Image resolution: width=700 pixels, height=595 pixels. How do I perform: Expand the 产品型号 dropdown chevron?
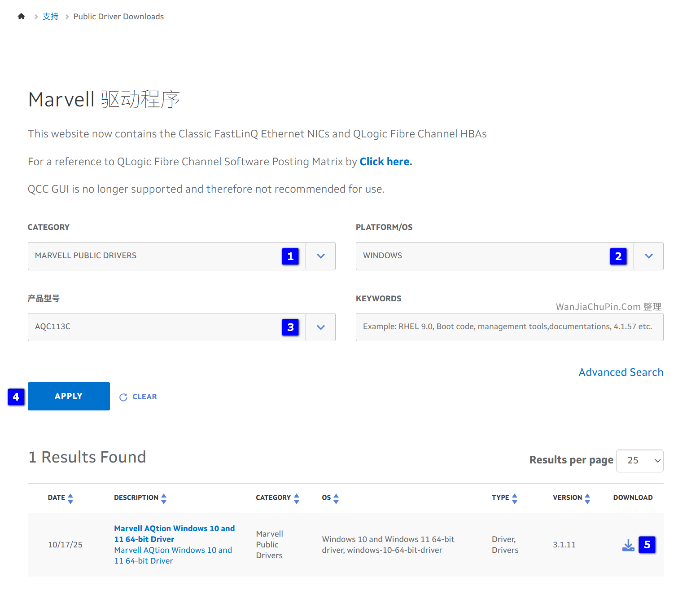[x=321, y=327]
